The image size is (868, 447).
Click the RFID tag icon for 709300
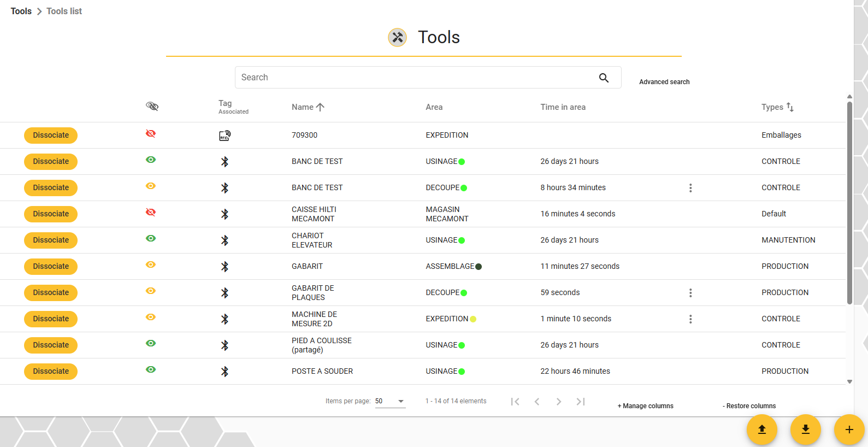click(x=225, y=136)
